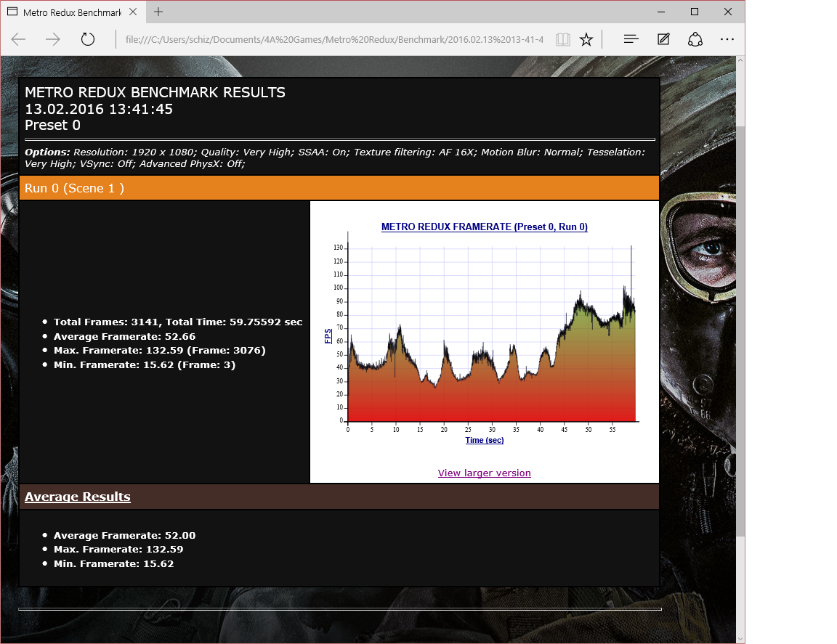Open the Metro Redux Framerate chart title link
Viewport: 837px width, 644px height.
(484, 227)
